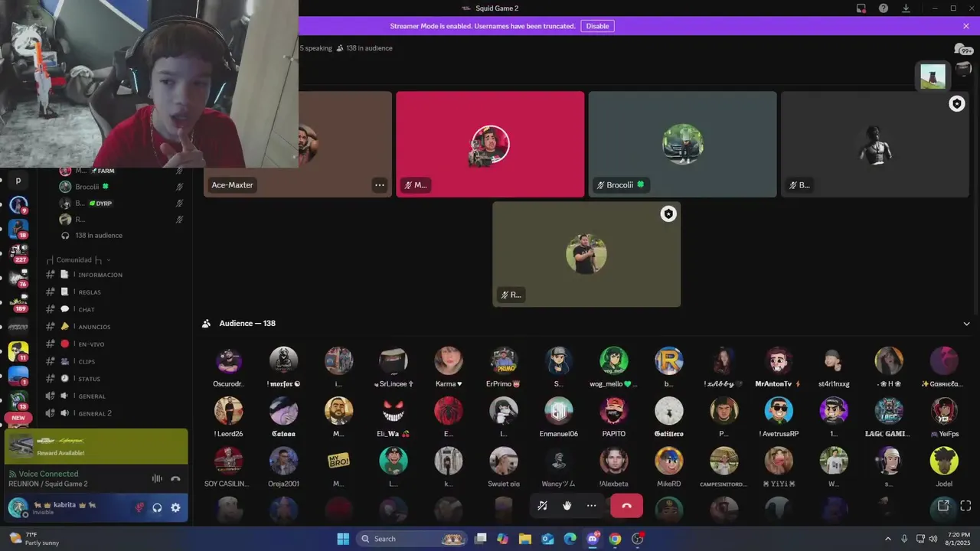
Task: Show hidden system tray icons chevron
Action: pos(888,539)
